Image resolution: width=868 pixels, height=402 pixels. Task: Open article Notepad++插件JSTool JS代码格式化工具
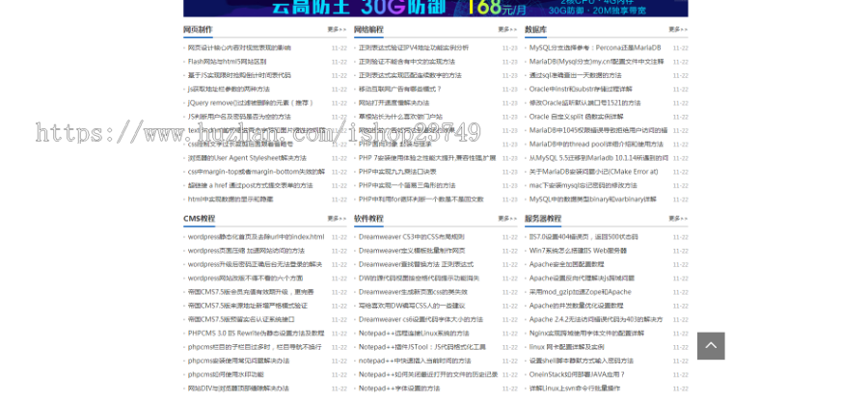coord(422,347)
